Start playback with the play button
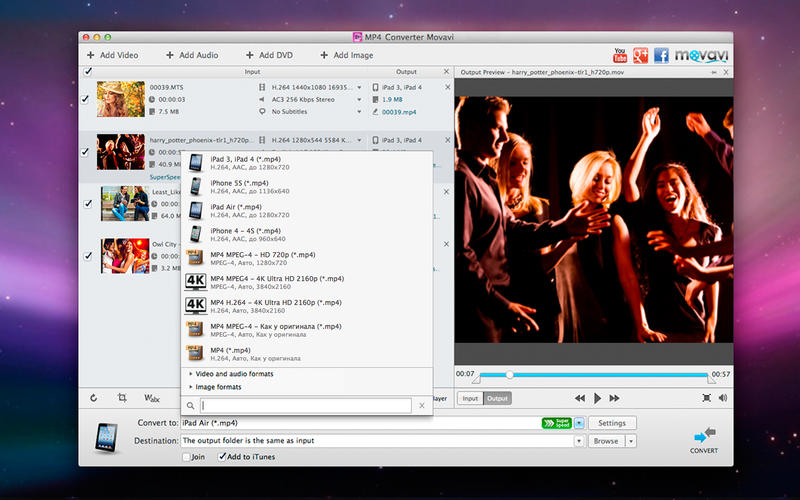 tap(598, 398)
